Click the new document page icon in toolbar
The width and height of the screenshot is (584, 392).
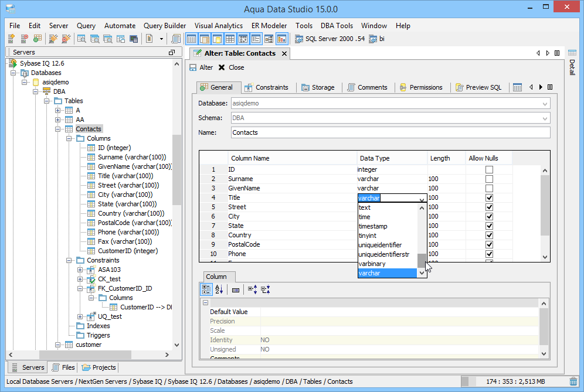click(x=150, y=38)
